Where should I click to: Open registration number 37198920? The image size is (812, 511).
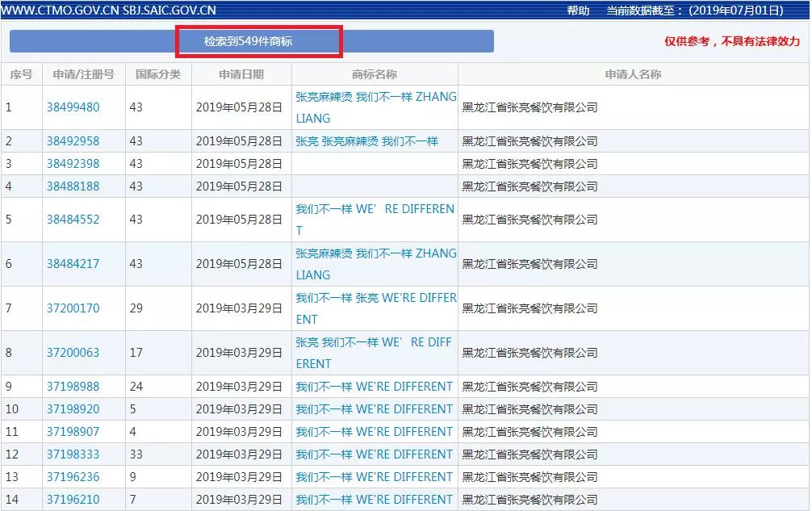coord(73,409)
